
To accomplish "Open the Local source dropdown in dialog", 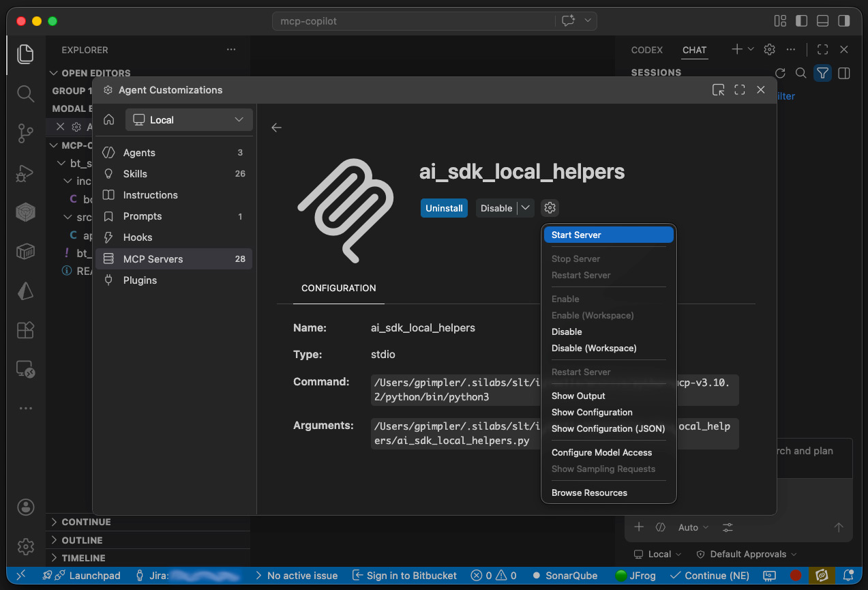I will pyautogui.click(x=189, y=119).
